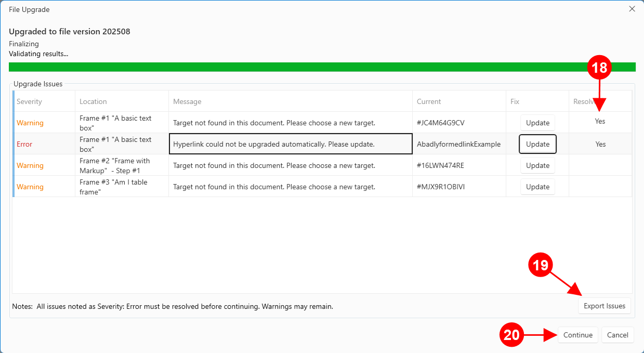Click the Export Issues button
Viewport: 644px width, 353px height.
[604, 306]
